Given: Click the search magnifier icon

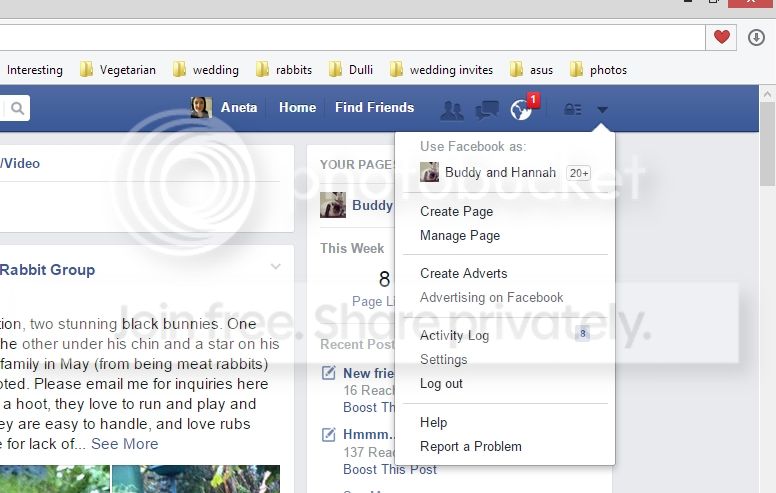Looking at the screenshot, I should tap(18, 108).
